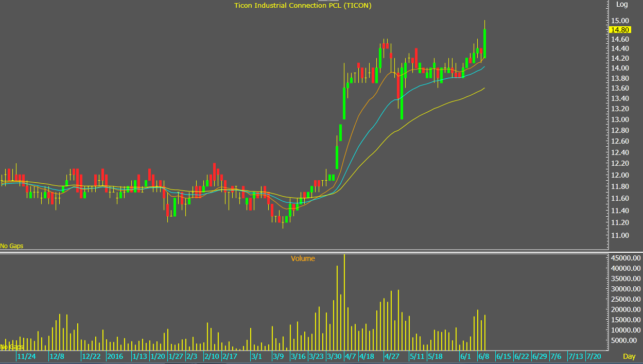Click the chart title Ticon Industrial Connection PCL (TICON)
Viewport: 643px width, 364px height.
tap(303, 5)
